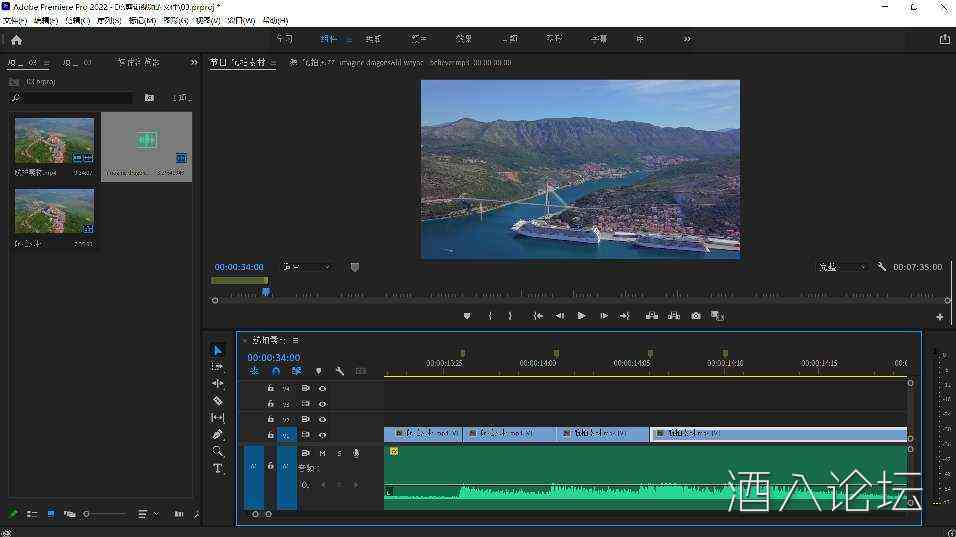Screen dimensions: 956x537
Task: Toggle the lock on track V1
Action: coord(269,435)
